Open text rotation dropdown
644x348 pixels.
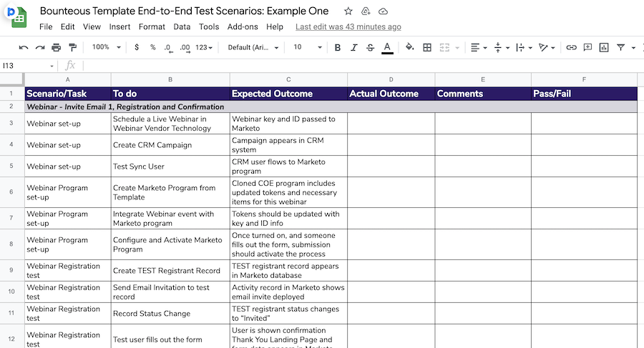(x=547, y=48)
